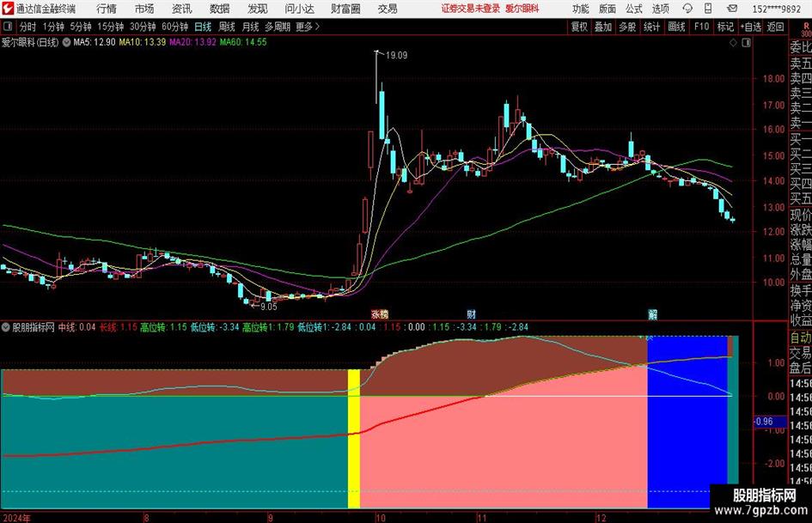Expand dropdown next to 股朋指标网 indicator
812x523 pixels.
click(6, 327)
